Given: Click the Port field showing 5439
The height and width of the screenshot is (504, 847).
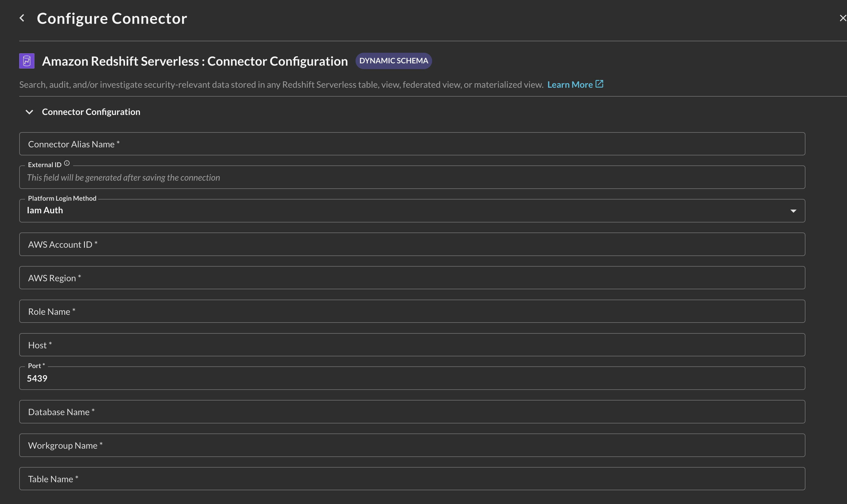Looking at the screenshot, I should click(x=412, y=378).
